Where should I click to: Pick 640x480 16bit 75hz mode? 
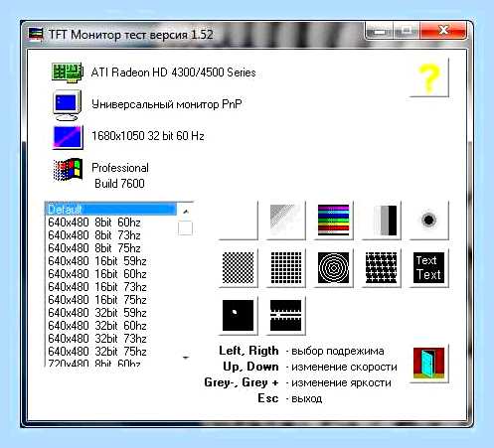click(x=110, y=300)
